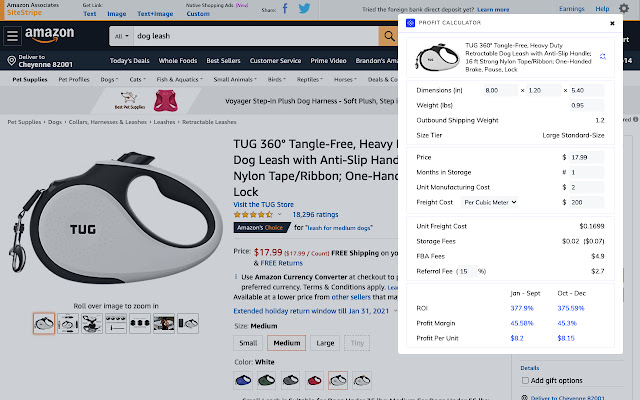The height and width of the screenshot is (400, 640).
Task: Open the Per Cubic Meter dropdown
Action: (492, 202)
